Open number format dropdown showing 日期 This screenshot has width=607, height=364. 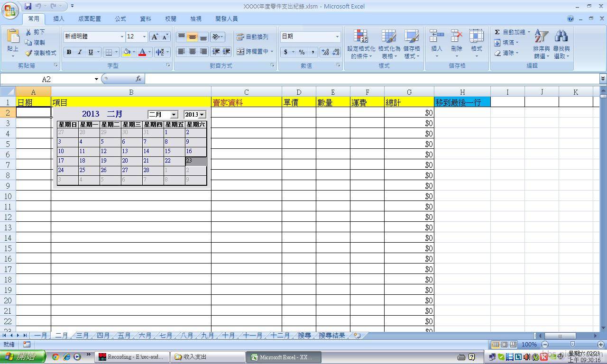click(x=337, y=36)
